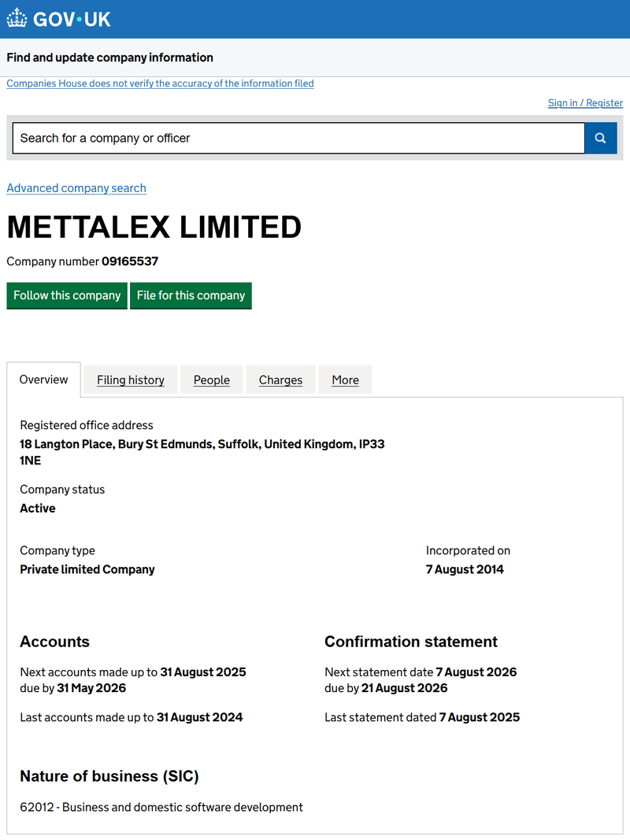The image size is (630, 840).
Task: Open the More tab
Action: pos(345,379)
